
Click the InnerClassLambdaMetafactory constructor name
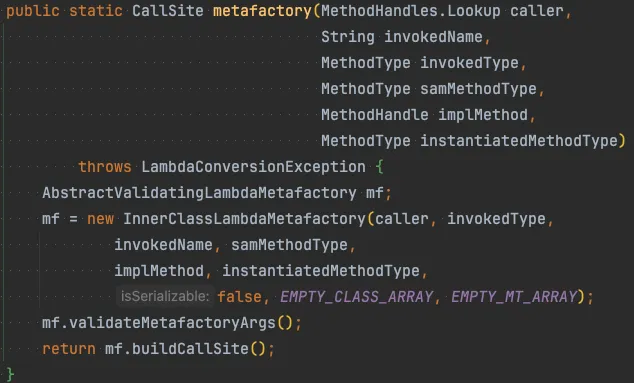tap(244, 219)
